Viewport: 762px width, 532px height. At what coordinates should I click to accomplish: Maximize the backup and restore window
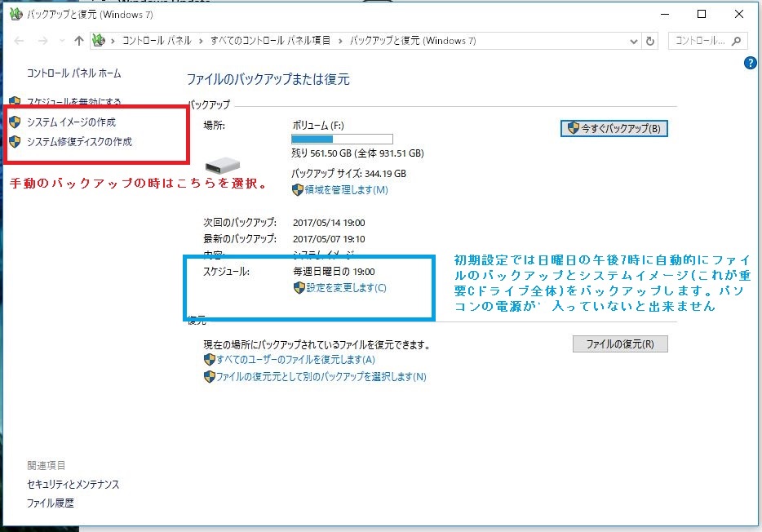click(x=702, y=15)
